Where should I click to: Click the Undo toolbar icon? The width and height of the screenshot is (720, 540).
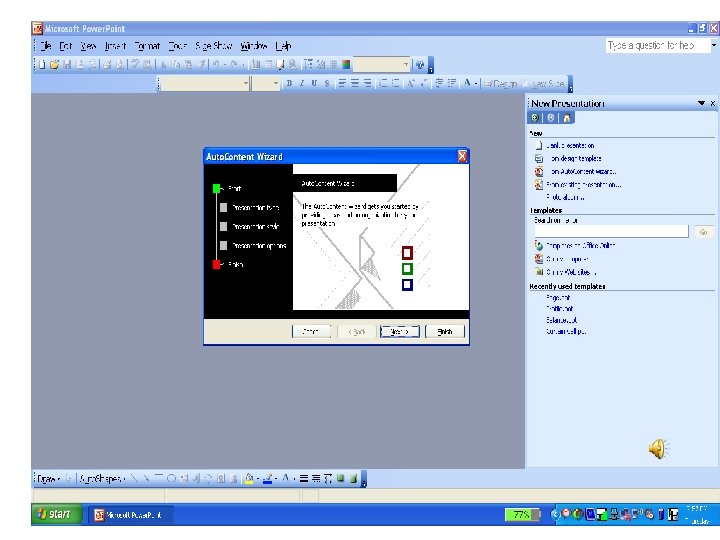tap(215, 65)
